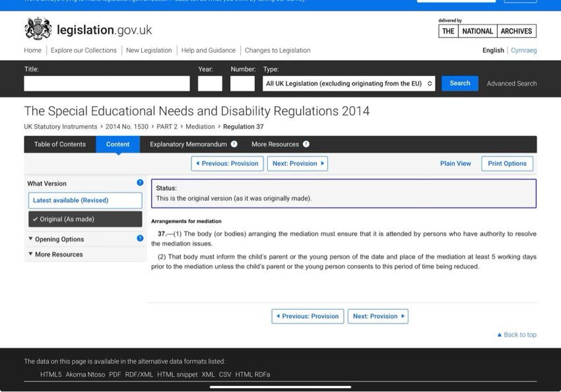The height and width of the screenshot is (392, 561).
Task: Open Explore our Collections
Action: coord(84,50)
